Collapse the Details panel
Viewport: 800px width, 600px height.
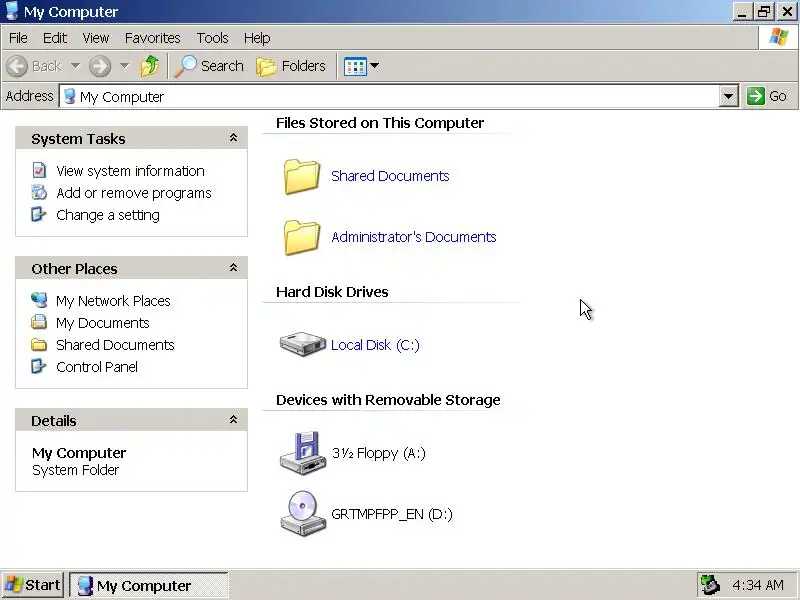pos(233,419)
